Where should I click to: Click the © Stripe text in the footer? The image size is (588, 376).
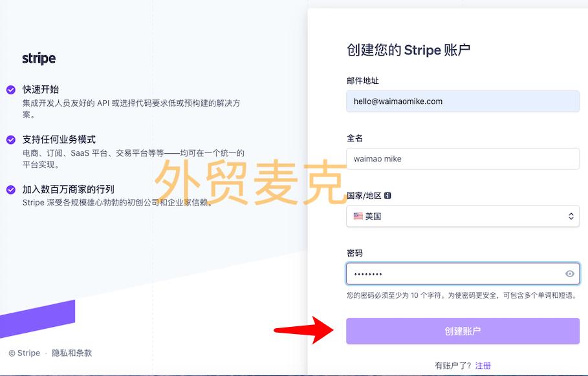(x=24, y=353)
